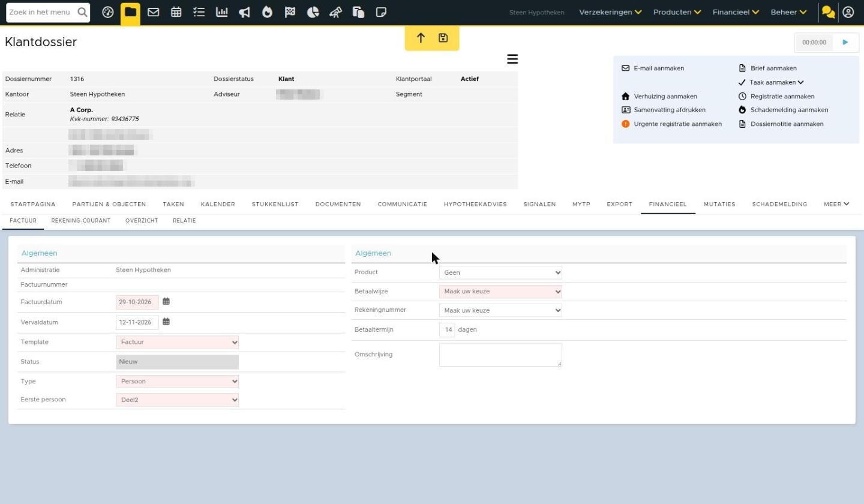
Task: Click the search magnifier icon
Action: click(82, 12)
